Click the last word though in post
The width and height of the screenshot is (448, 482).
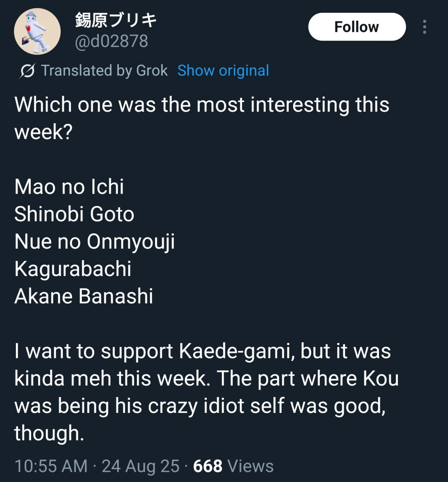(x=49, y=433)
